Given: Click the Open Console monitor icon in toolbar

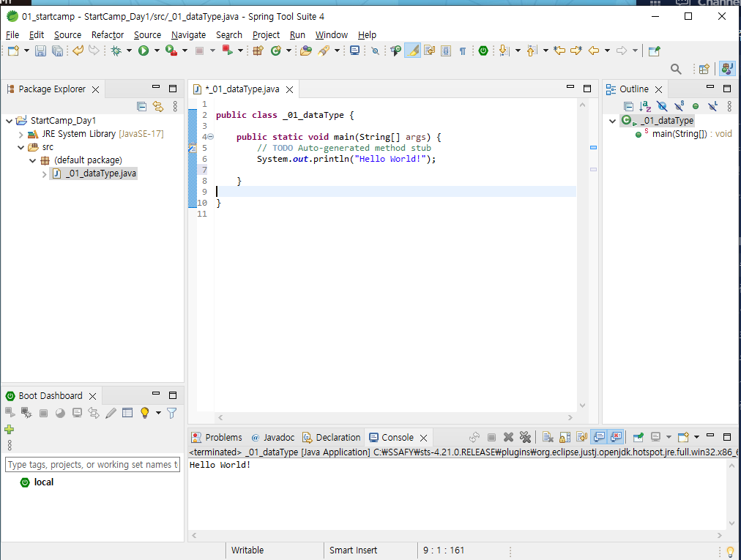Looking at the screenshot, I should click(x=354, y=51).
